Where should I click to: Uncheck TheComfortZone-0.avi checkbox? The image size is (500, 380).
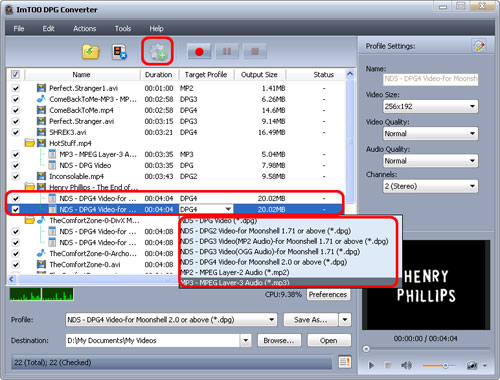(x=15, y=265)
